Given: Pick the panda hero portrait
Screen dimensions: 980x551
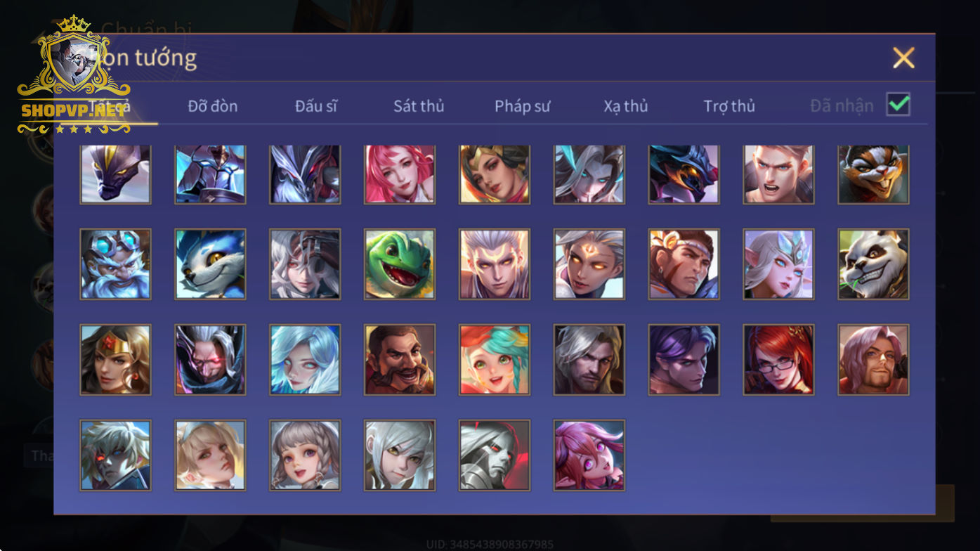Looking at the screenshot, I should pos(873,264).
